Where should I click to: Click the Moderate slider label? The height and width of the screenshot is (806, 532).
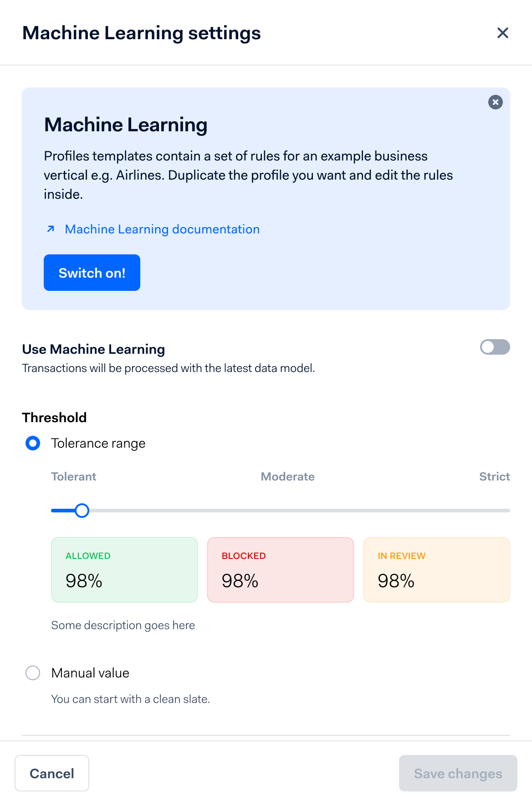[x=287, y=476]
